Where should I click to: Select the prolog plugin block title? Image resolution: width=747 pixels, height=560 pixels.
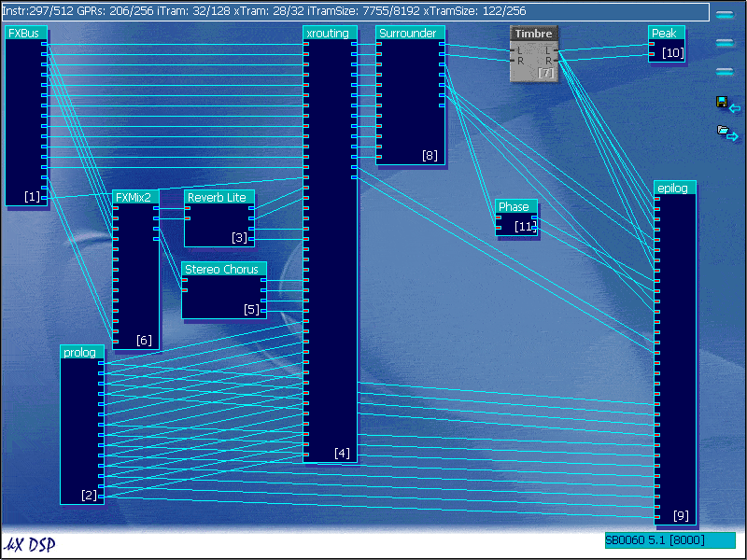(x=82, y=352)
